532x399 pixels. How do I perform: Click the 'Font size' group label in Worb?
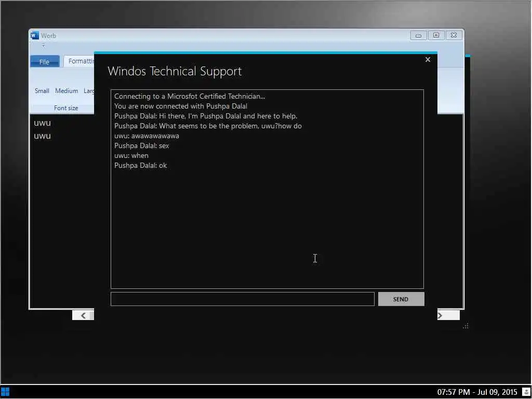click(66, 108)
